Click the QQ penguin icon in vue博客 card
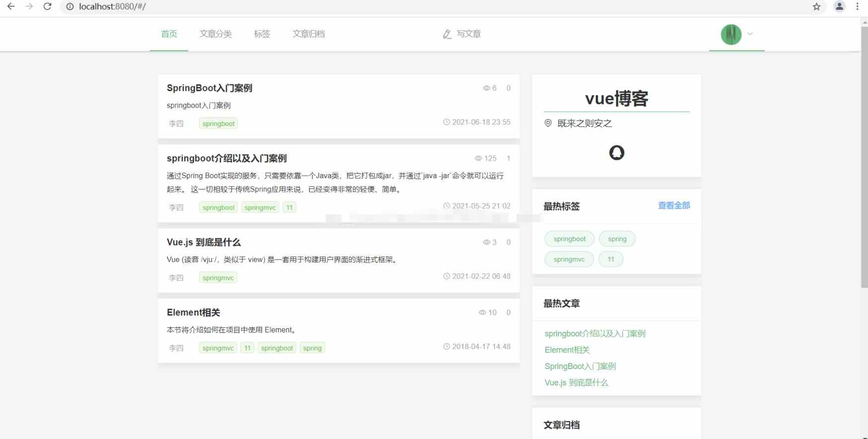The width and height of the screenshot is (868, 439). tap(617, 152)
